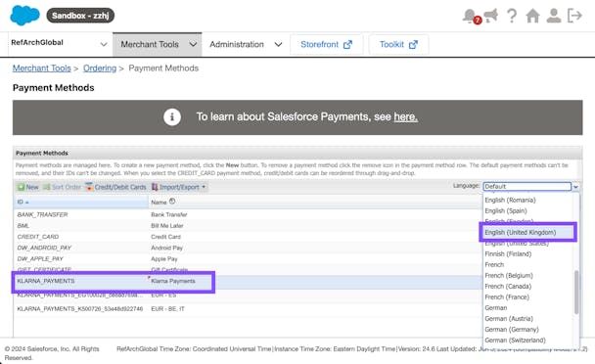This screenshot has width=595, height=364.
Task: Click the Language combo box field
Action: point(527,186)
